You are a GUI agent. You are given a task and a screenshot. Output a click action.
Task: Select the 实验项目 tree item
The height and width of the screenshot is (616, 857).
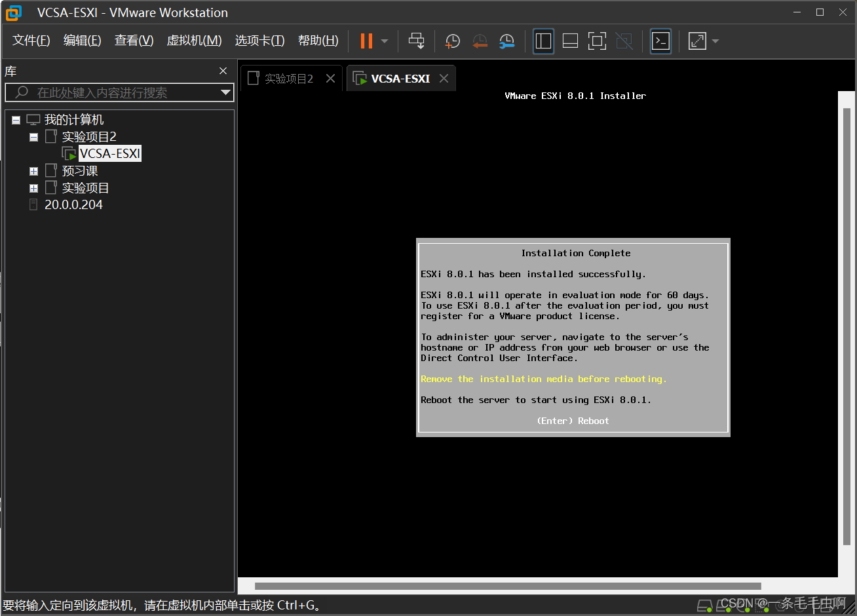85,188
